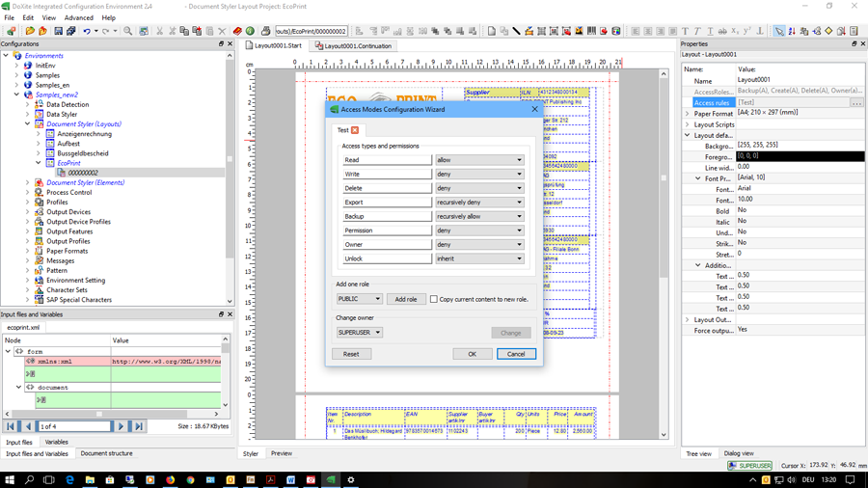Switch to Dialog view tab

(739, 453)
